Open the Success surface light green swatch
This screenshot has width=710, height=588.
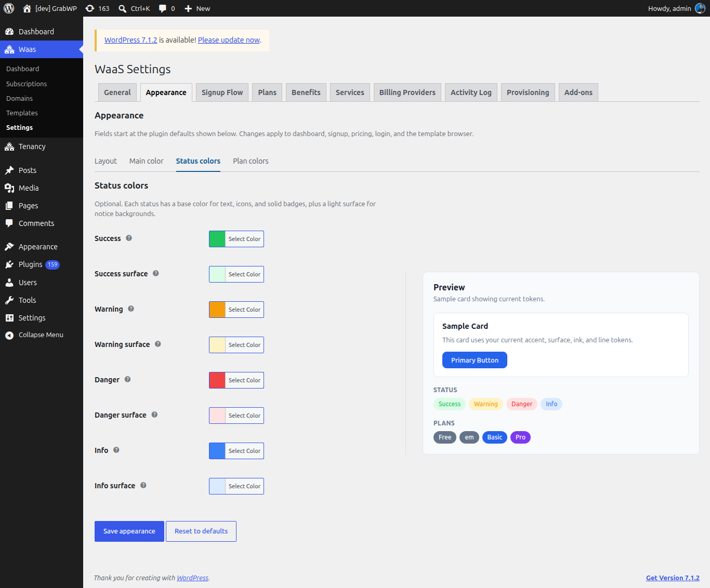pyautogui.click(x=217, y=274)
